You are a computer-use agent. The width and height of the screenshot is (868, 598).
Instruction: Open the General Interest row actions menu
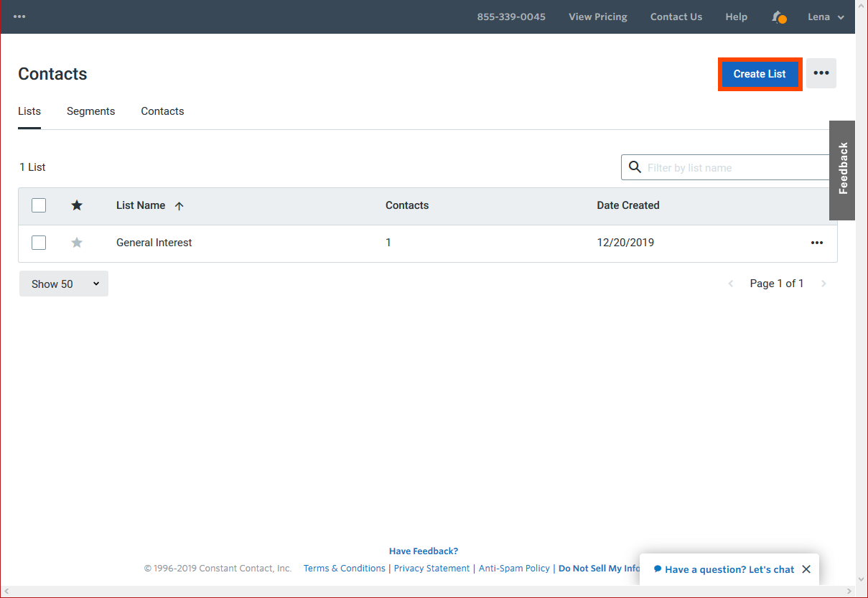pos(816,243)
